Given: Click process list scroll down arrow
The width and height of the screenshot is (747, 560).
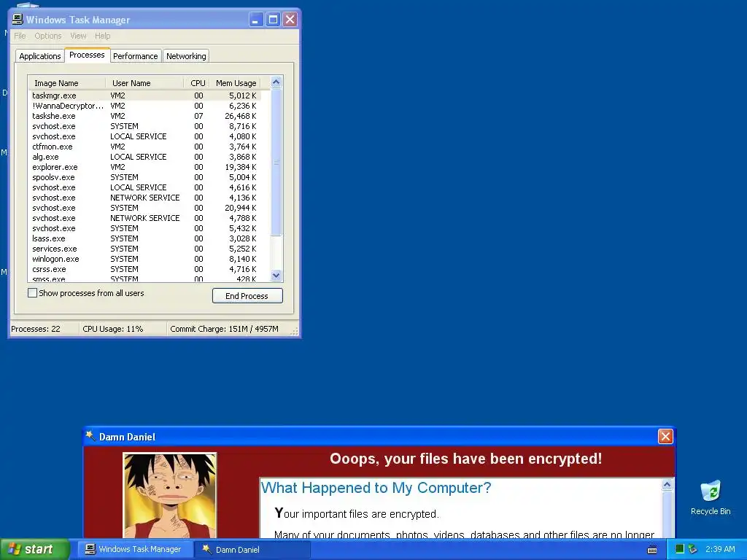Looking at the screenshot, I should [x=276, y=275].
